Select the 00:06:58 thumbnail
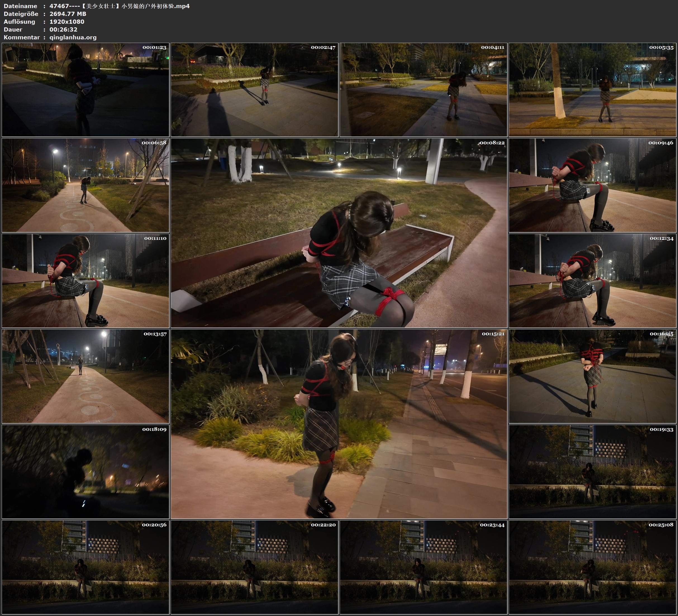 pos(85,185)
